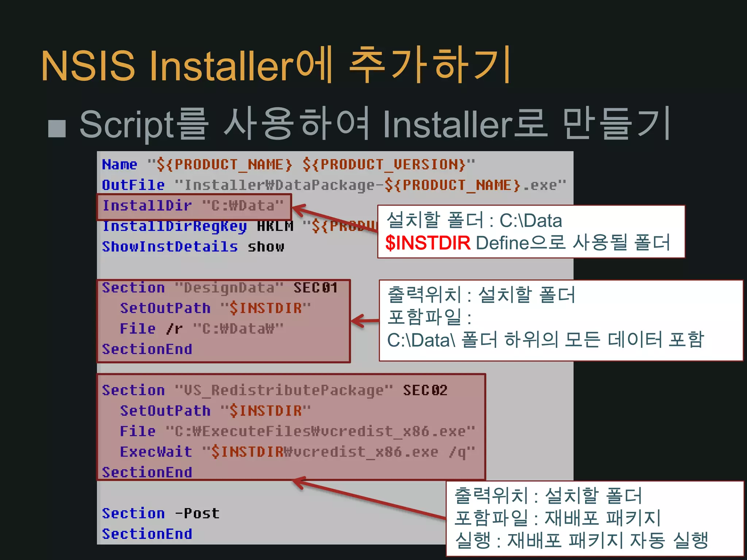This screenshot has width=747, height=560.
Task: Click the last SectionEnd line at bottom
Action: click(x=147, y=534)
